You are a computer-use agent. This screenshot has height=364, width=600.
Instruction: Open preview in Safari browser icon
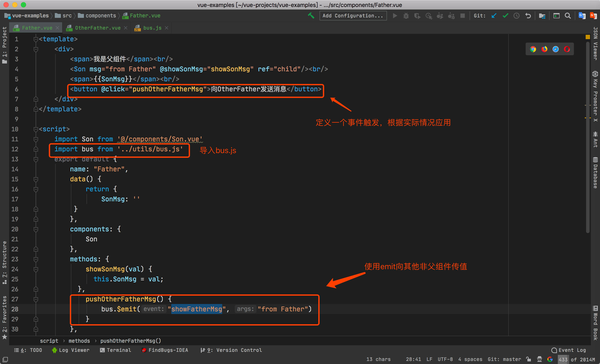555,49
